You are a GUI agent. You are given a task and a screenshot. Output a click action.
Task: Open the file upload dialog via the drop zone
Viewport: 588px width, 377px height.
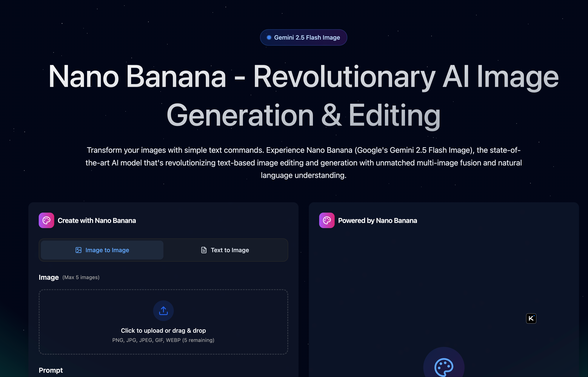[163, 322]
